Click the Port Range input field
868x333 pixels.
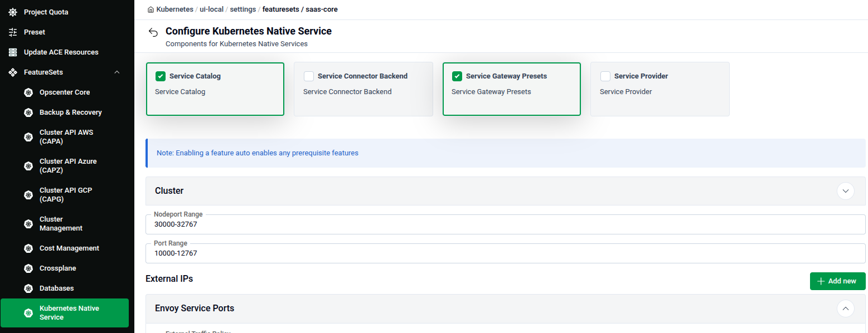506,253
